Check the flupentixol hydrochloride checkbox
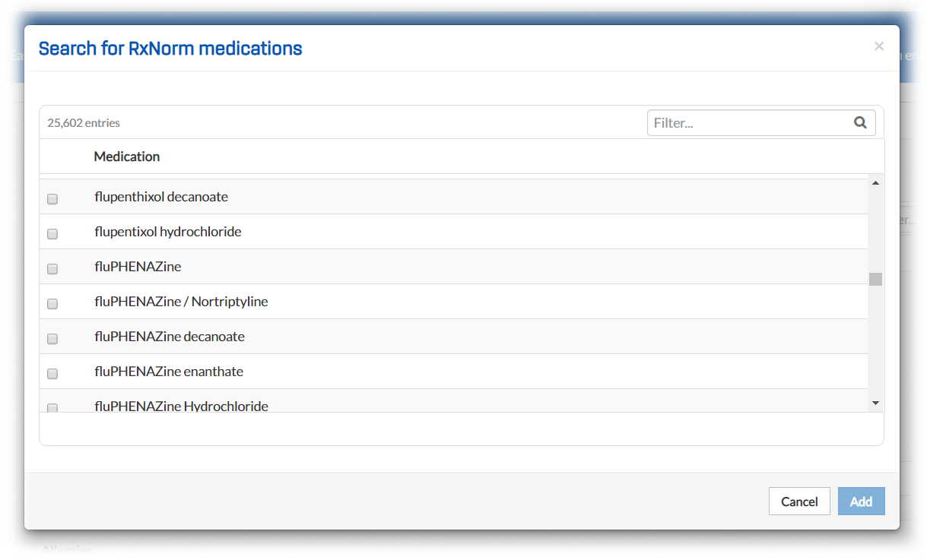The image size is (927, 560). (x=52, y=234)
